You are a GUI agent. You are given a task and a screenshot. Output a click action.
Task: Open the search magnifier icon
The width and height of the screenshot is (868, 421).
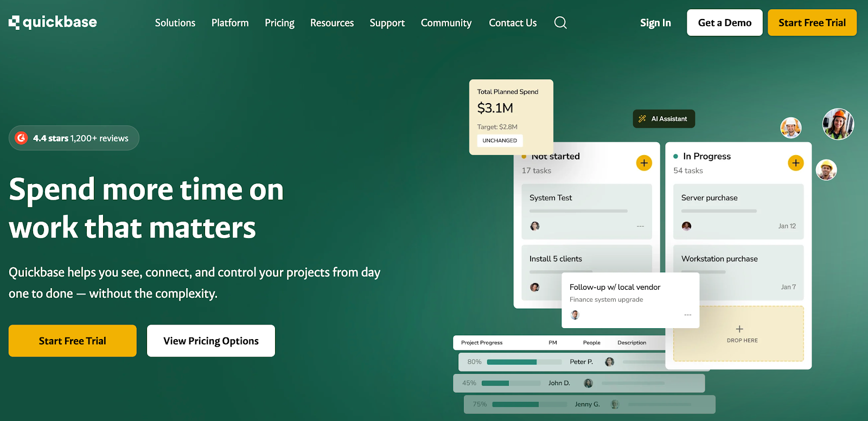pyautogui.click(x=560, y=23)
